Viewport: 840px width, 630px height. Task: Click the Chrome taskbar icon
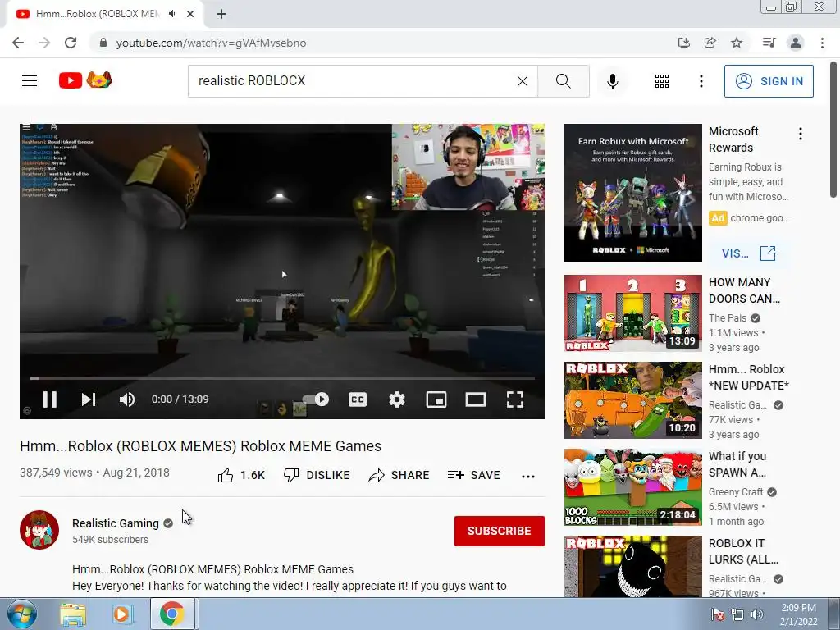172,614
